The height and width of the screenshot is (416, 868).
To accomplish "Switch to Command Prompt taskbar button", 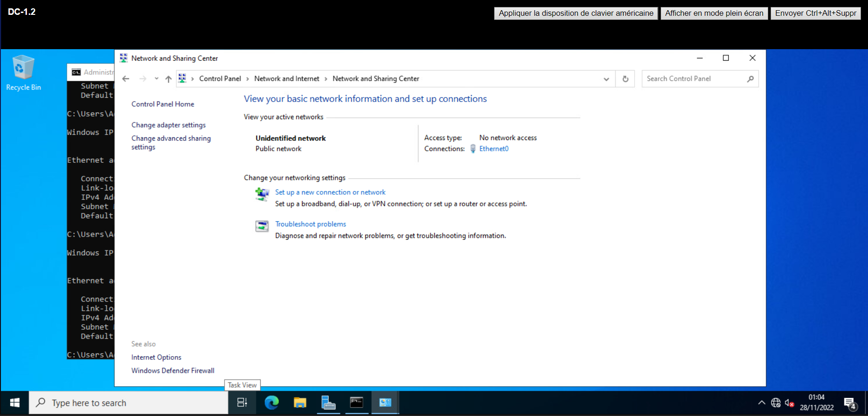I will click(357, 403).
